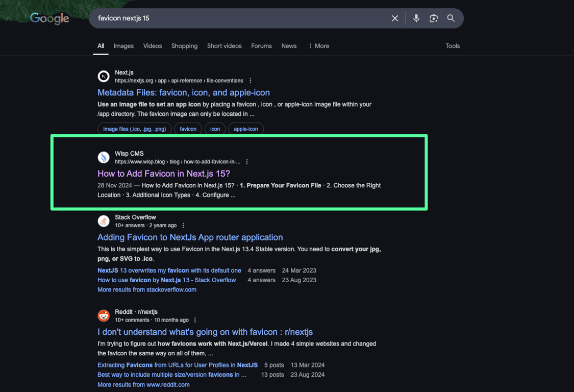The height and width of the screenshot is (392, 574).
Task: Click the Wisp CMS site favicon
Action: point(104,157)
